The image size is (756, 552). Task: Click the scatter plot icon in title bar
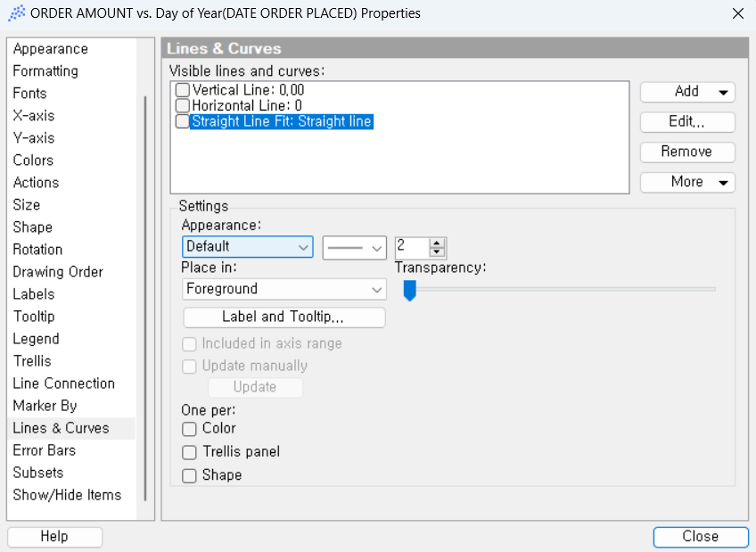(17, 13)
